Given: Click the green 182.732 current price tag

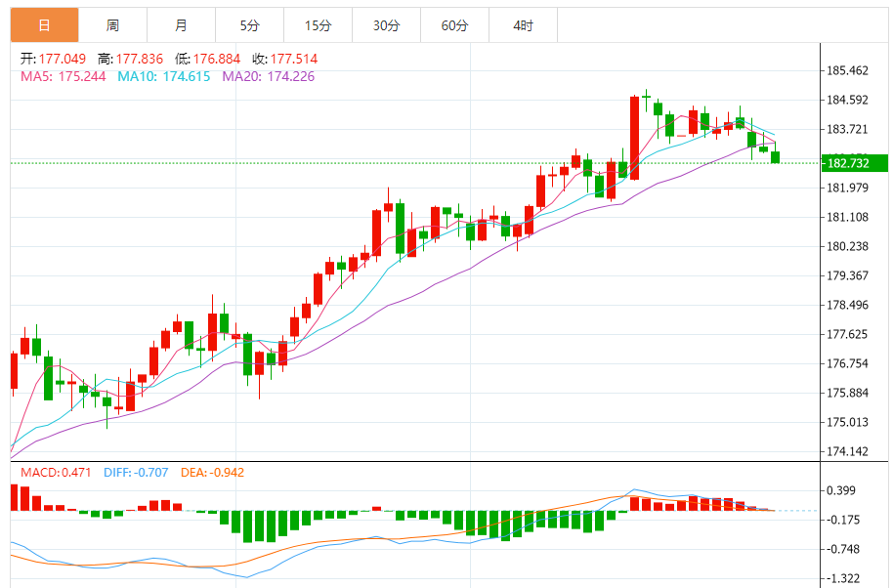Looking at the screenshot, I should click(x=851, y=162).
